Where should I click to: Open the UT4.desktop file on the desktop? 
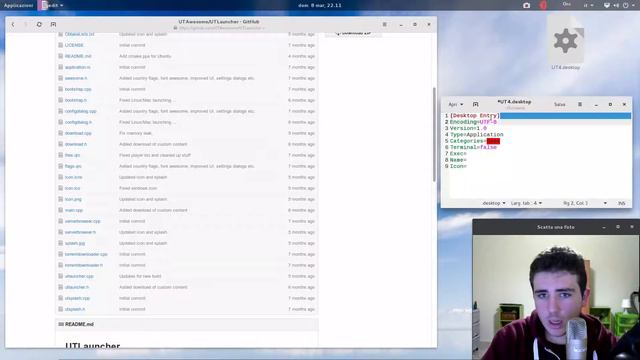tap(566, 44)
